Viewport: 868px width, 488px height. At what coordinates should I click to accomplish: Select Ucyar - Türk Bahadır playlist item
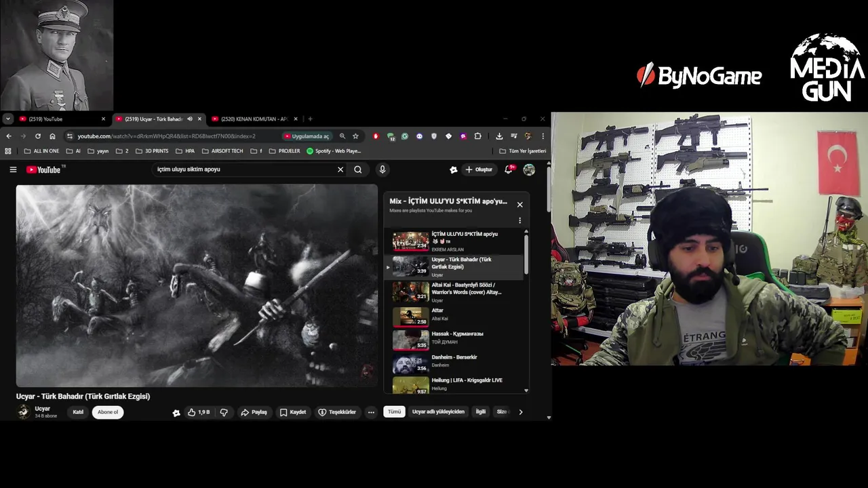(x=454, y=266)
